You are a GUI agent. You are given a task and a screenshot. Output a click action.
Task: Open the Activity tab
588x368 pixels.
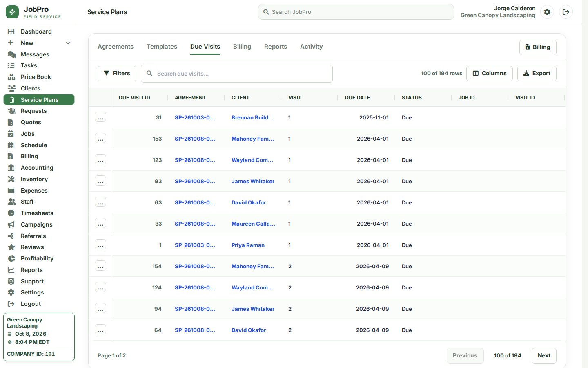(312, 47)
